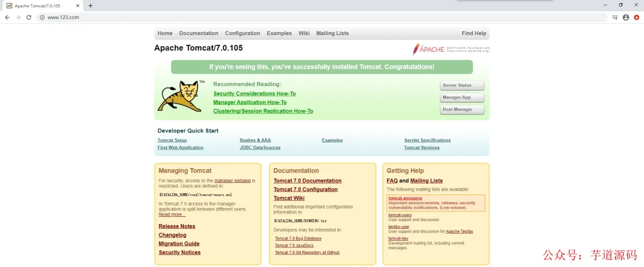Open the Servlet Specifications link
The height and width of the screenshot is (267, 644).
pyautogui.click(x=427, y=140)
